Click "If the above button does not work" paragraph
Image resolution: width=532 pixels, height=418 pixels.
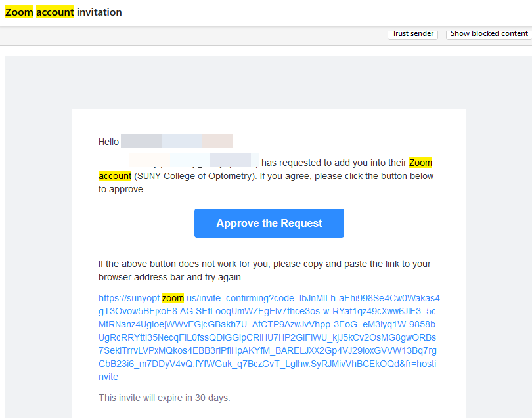point(265,270)
